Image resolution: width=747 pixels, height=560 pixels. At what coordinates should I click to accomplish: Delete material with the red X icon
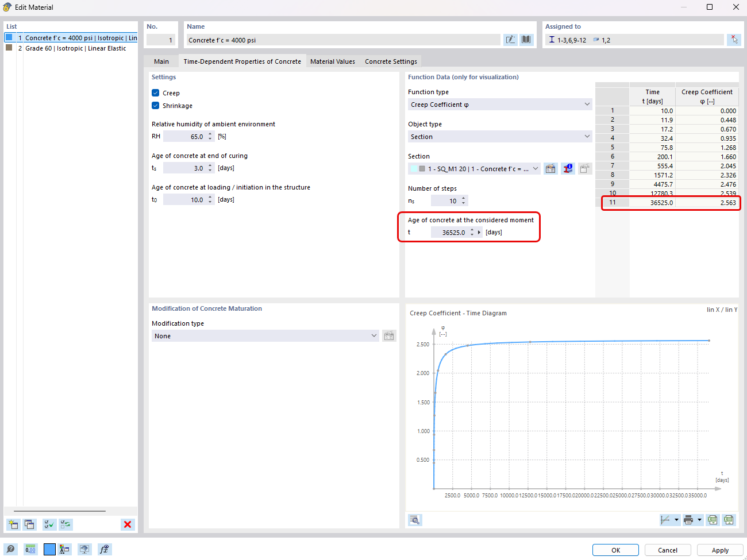[x=128, y=524]
